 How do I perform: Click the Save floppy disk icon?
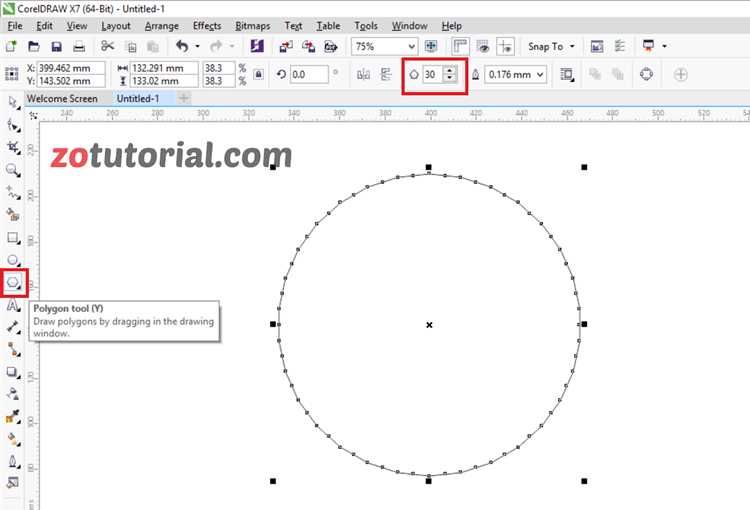tap(56, 46)
